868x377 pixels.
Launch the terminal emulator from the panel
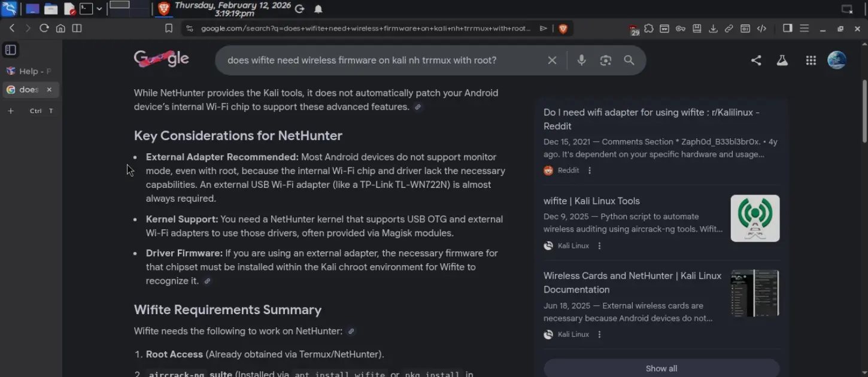pyautogui.click(x=87, y=9)
